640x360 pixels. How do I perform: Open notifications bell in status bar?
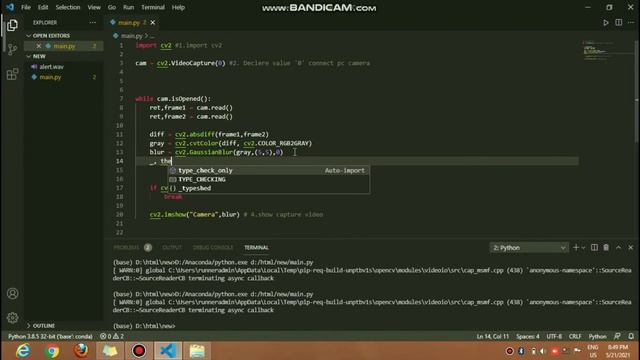tap(631, 336)
